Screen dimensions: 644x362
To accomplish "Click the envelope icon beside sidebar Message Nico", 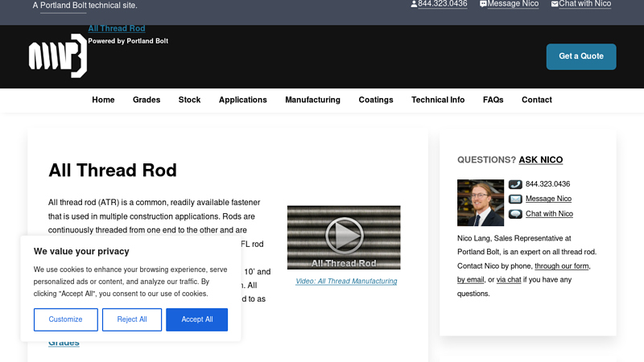I will coord(515,199).
